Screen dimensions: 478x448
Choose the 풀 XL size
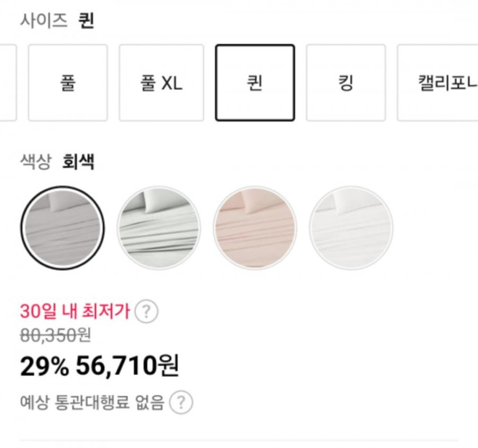(161, 83)
